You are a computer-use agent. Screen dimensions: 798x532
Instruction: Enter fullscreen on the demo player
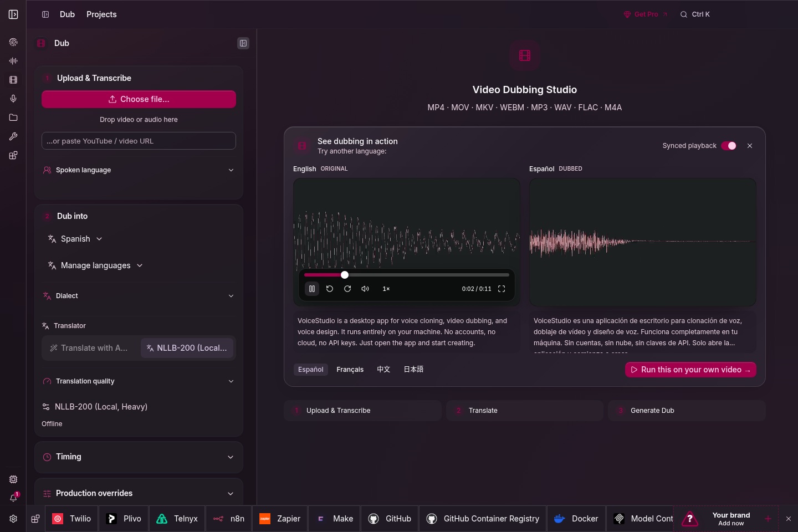click(502, 289)
